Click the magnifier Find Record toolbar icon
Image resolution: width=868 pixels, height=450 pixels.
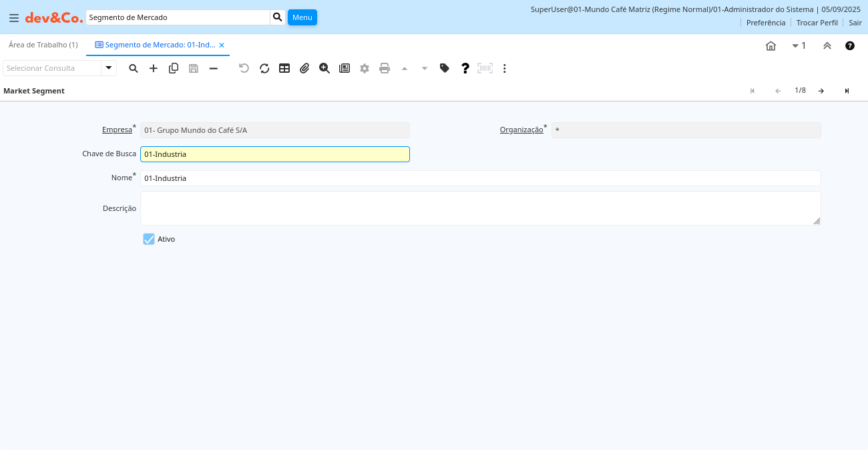coord(134,68)
